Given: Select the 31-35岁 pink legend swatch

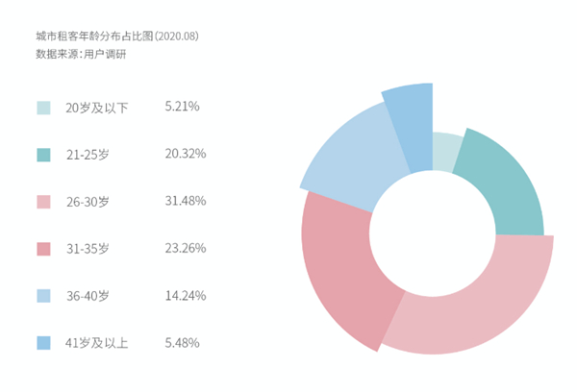Looking at the screenshot, I should [43, 249].
